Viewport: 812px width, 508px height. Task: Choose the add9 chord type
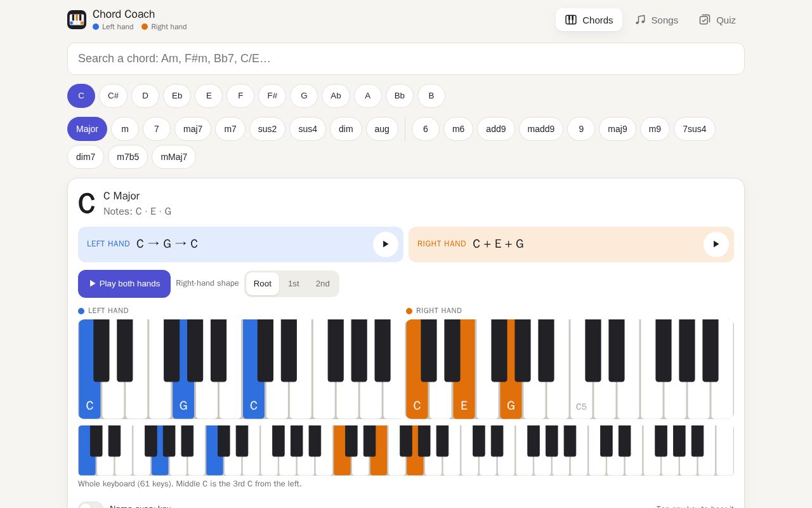click(x=496, y=129)
